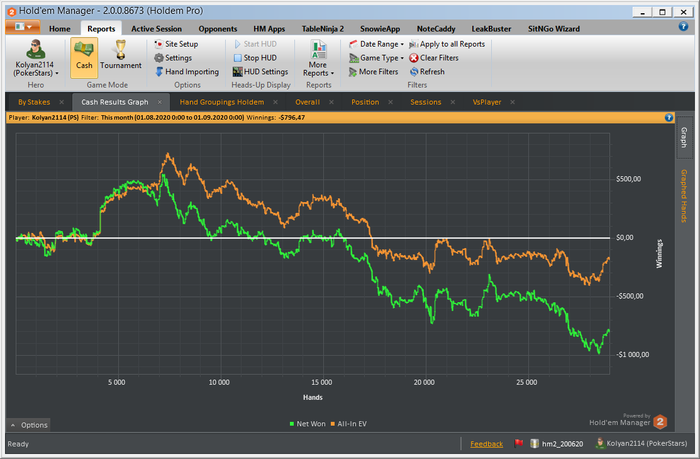This screenshot has height=459, width=700.
Task: Open More Filters
Action: (x=374, y=71)
